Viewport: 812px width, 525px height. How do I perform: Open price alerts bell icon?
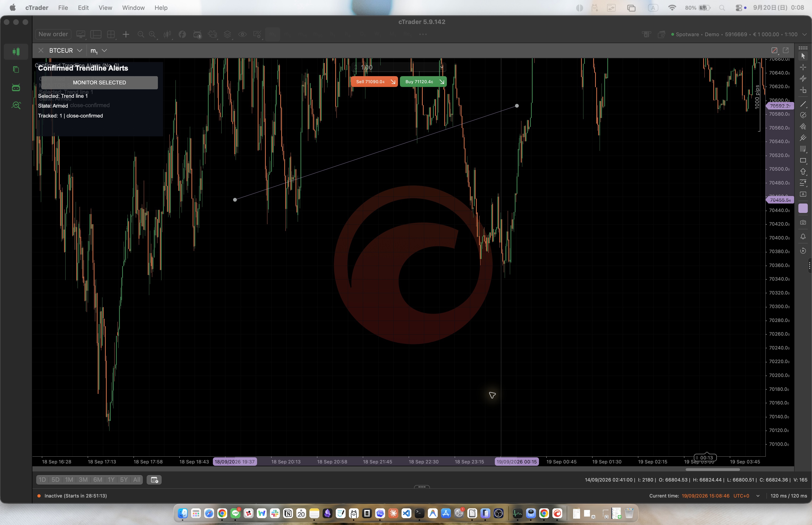803,237
